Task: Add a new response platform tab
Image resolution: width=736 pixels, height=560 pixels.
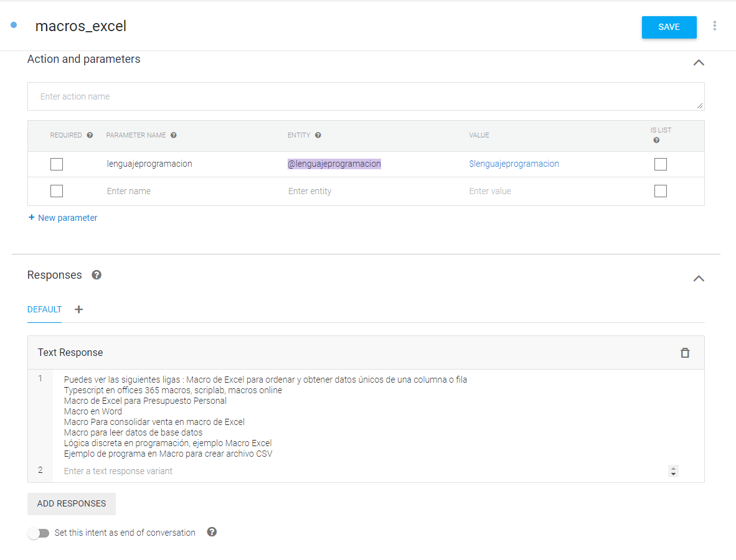Action: 79,309
